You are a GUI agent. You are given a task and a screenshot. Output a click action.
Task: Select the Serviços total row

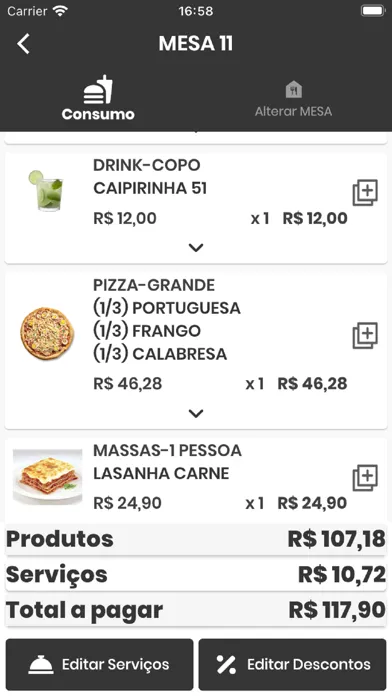click(x=196, y=575)
